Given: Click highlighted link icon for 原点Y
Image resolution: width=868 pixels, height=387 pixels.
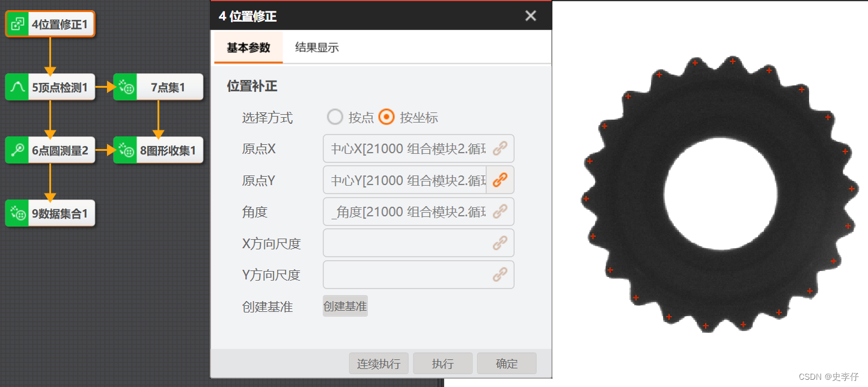Looking at the screenshot, I should tap(500, 180).
